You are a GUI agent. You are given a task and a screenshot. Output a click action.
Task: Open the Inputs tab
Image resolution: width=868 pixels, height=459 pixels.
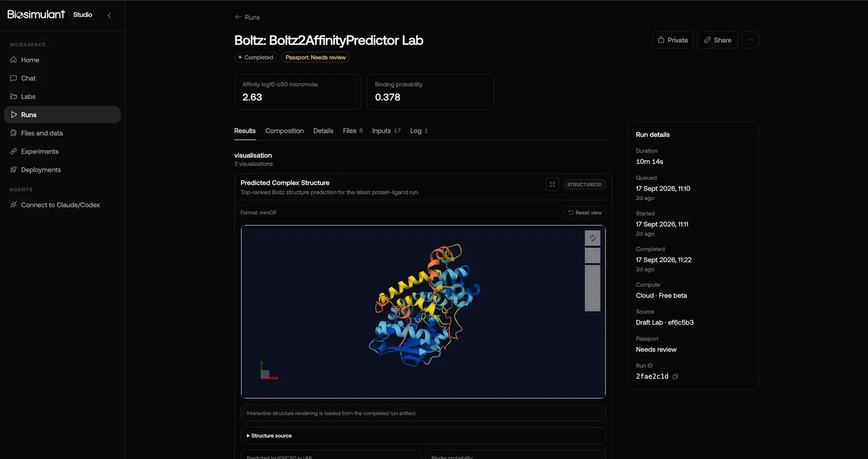click(386, 131)
